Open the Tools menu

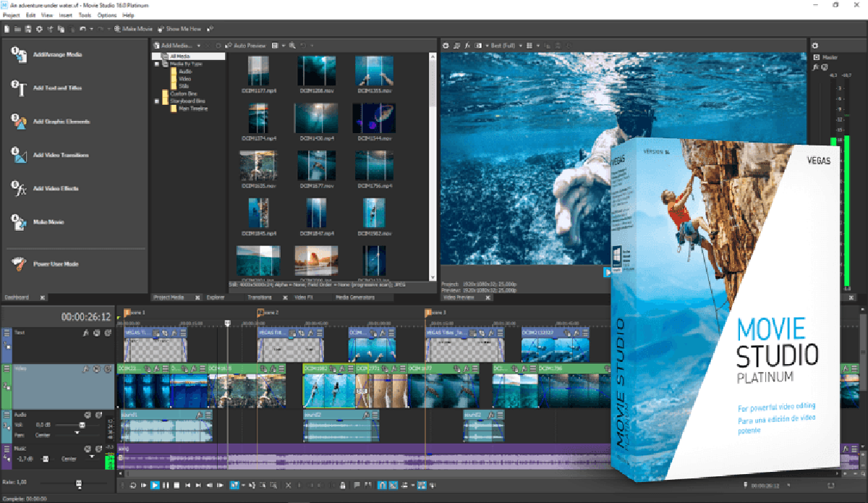coord(85,14)
